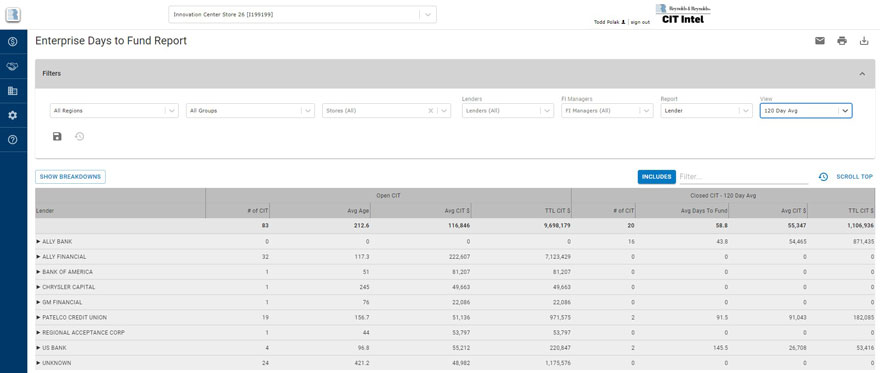Click the Open CIT group header
The image size is (880, 373).
coord(388,196)
